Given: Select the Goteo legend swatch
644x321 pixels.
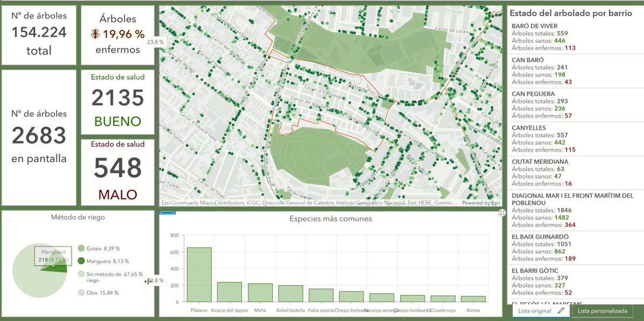Looking at the screenshot, I should (81, 248).
